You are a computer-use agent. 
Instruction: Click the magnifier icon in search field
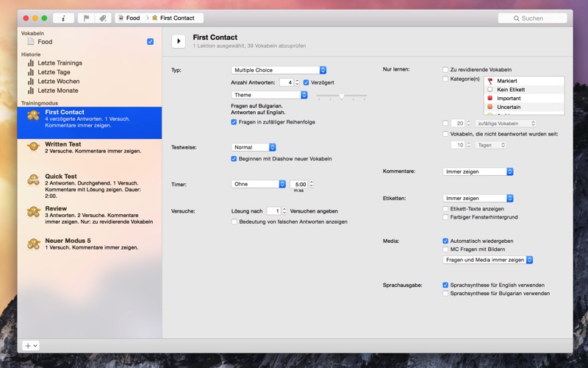(517, 18)
